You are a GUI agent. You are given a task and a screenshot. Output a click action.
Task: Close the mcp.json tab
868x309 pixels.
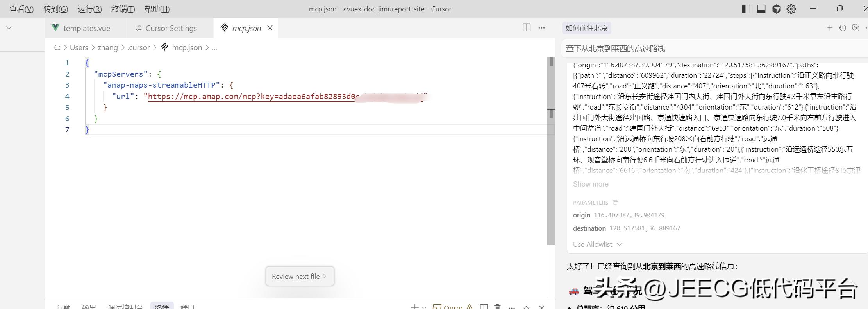(270, 28)
